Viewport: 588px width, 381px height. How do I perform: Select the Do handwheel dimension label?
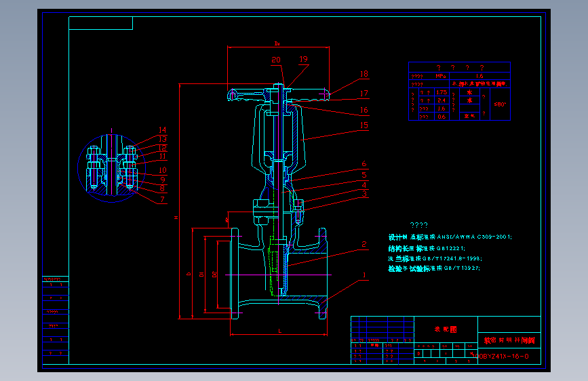tap(277, 44)
